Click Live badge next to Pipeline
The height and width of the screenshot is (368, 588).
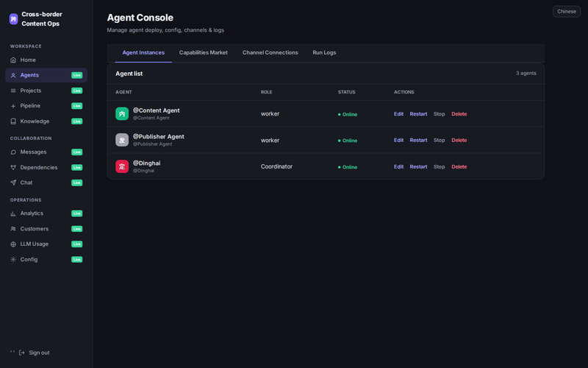77,106
